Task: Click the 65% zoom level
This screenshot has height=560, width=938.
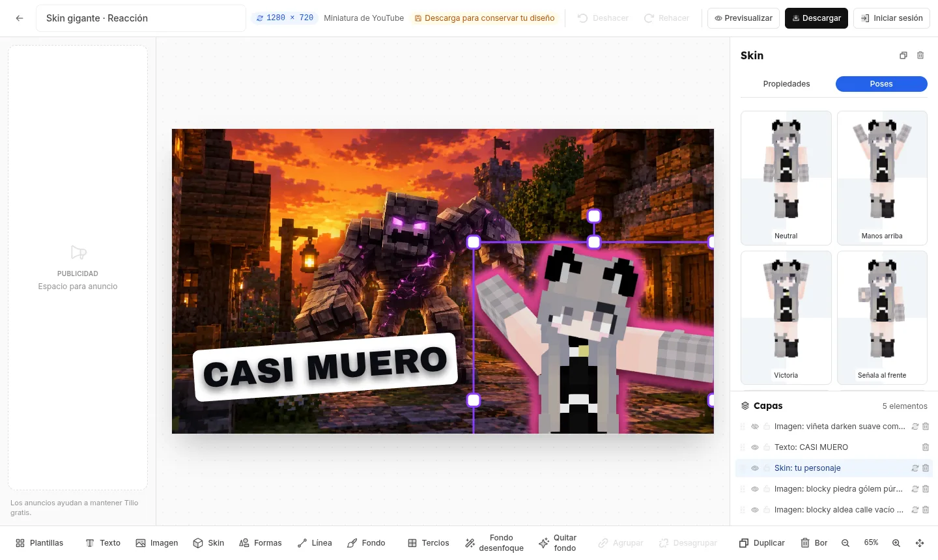Action: point(871,542)
